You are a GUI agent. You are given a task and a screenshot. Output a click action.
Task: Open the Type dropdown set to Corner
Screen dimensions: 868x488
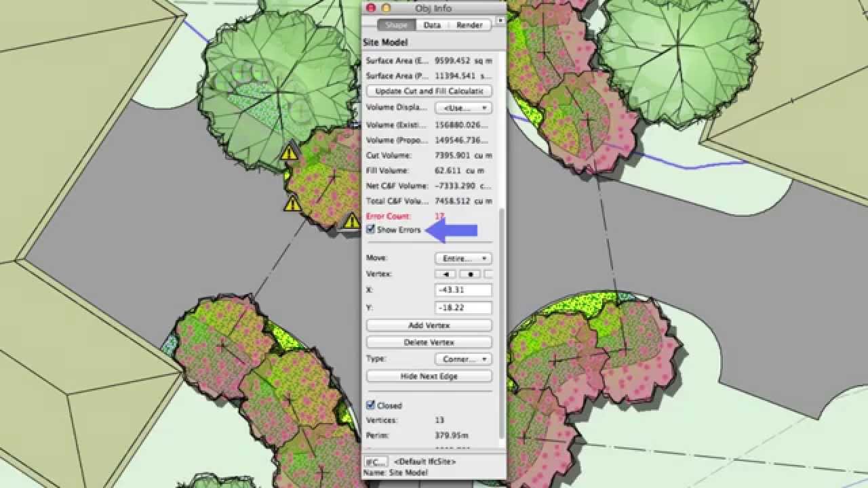[x=463, y=359]
